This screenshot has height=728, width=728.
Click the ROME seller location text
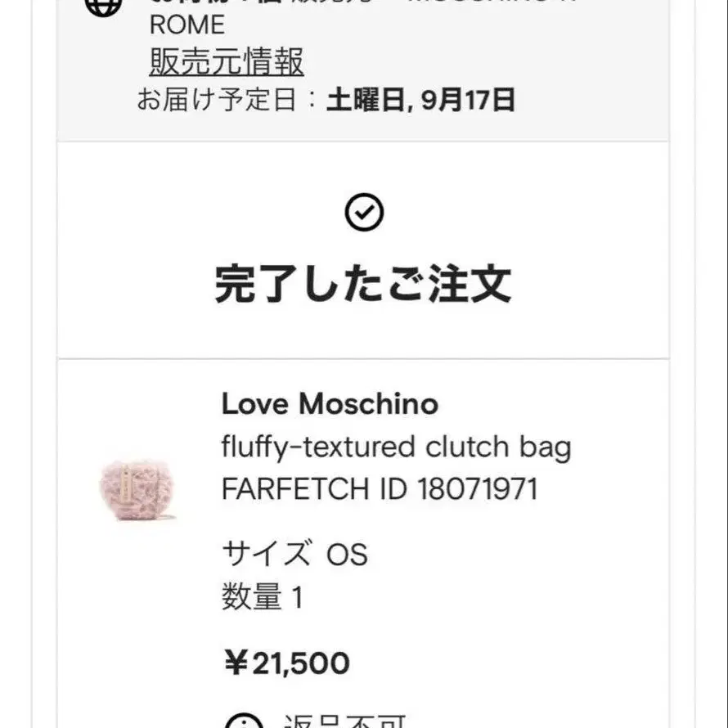pyautogui.click(x=186, y=25)
